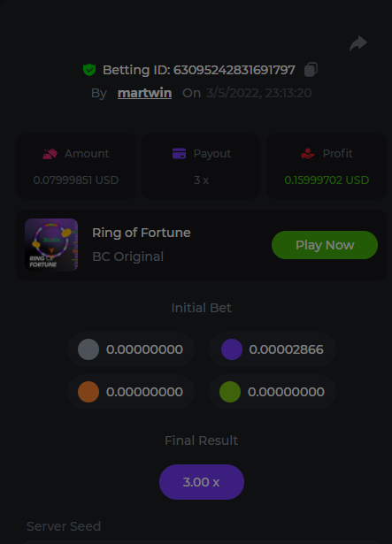The height and width of the screenshot is (544, 392).
Task: Start the game with Play Now
Action: (325, 245)
